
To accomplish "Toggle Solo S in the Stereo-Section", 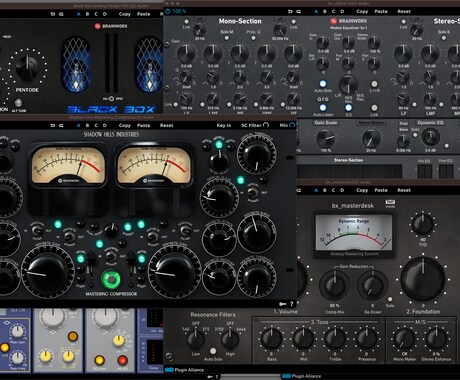I will pyautogui.click(x=444, y=38).
